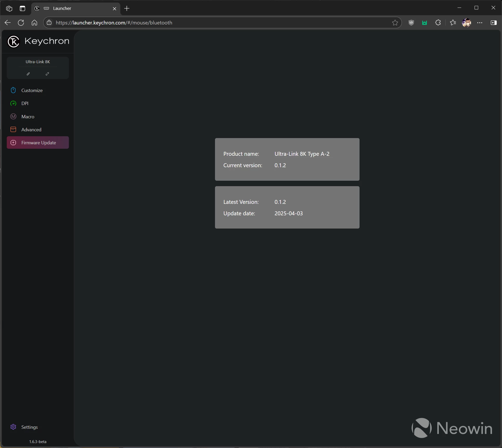Click the broken link icon under Ultra-Link 8K

47,74
